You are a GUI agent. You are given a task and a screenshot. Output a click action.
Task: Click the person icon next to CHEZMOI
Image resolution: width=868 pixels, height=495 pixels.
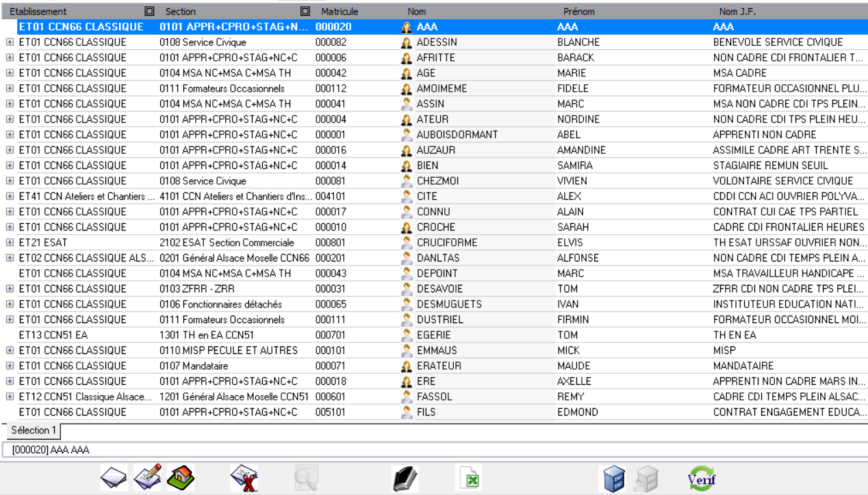pos(407,181)
